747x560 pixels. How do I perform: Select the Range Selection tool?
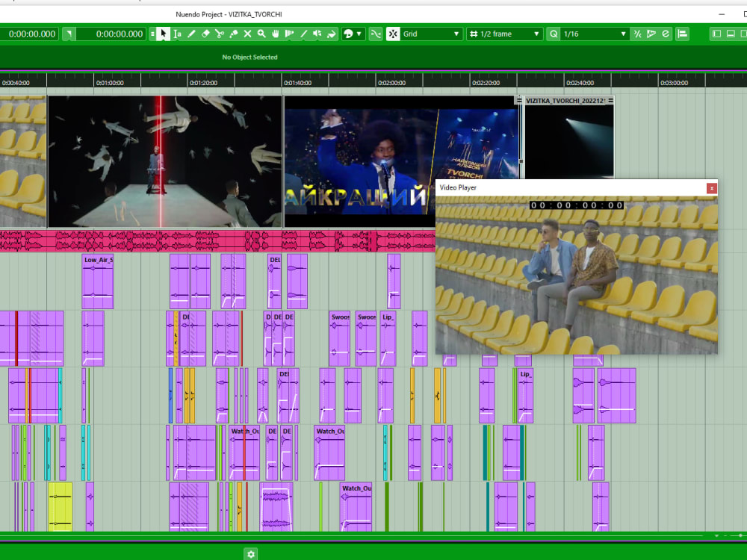click(177, 34)
